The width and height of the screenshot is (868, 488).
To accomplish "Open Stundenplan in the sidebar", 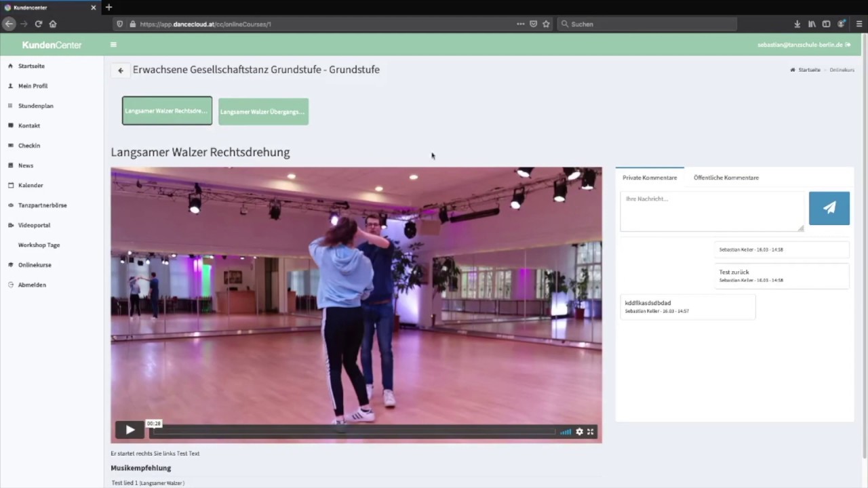I will click(x=35, y=106).
